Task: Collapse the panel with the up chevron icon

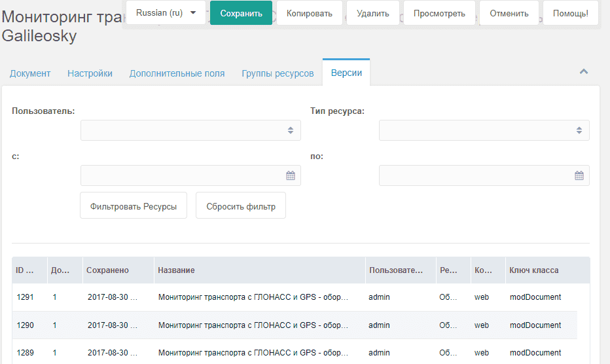Action: tap(584, 71)
